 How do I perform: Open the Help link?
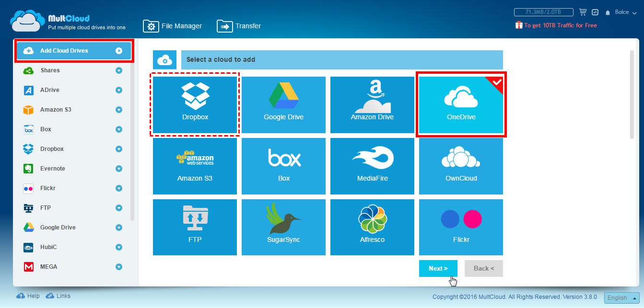[x=28, y=296]
